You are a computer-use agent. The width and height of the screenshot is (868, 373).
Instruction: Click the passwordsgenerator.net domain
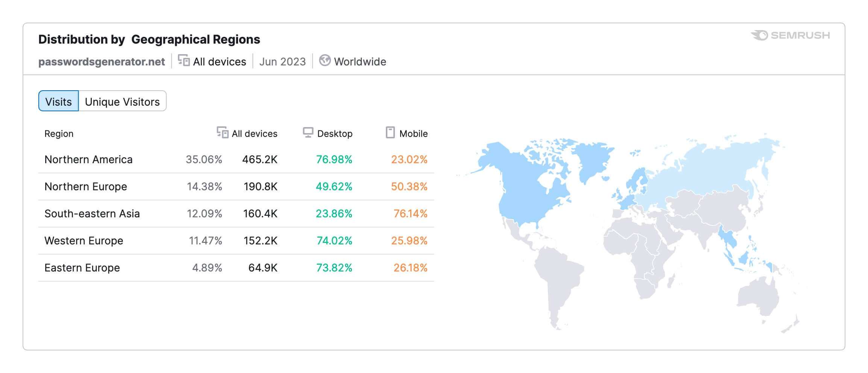click(102, 62)
